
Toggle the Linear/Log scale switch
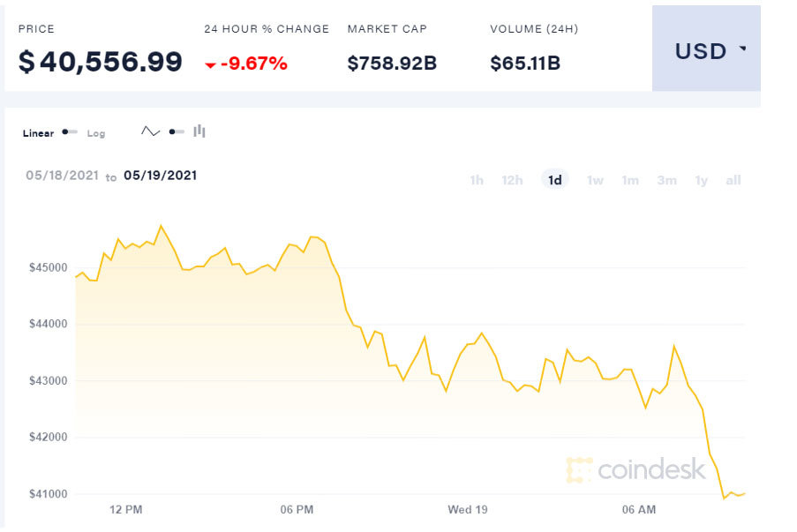coord(70,133)
